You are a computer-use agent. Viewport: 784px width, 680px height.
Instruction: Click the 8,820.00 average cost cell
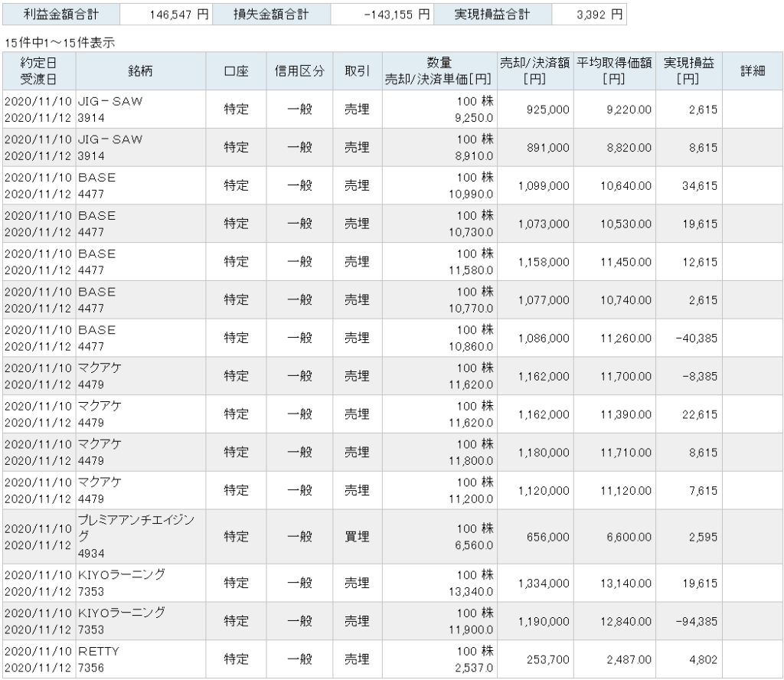(615, 148)
